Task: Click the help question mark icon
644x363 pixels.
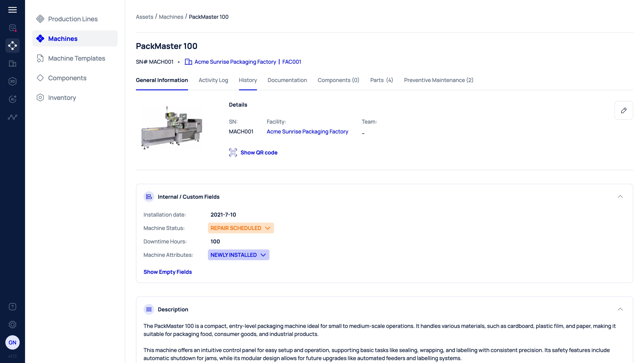Action: [12, 306]
